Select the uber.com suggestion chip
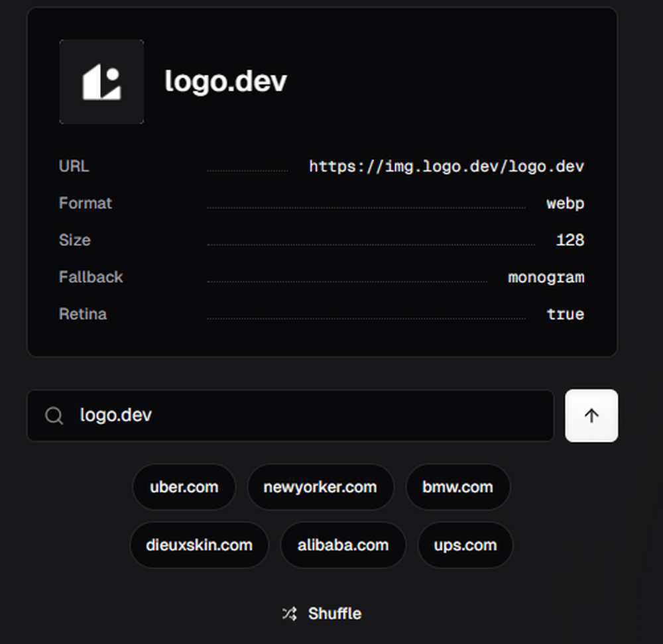The height and width of the screenshot is (644, 663). point(184,487)
